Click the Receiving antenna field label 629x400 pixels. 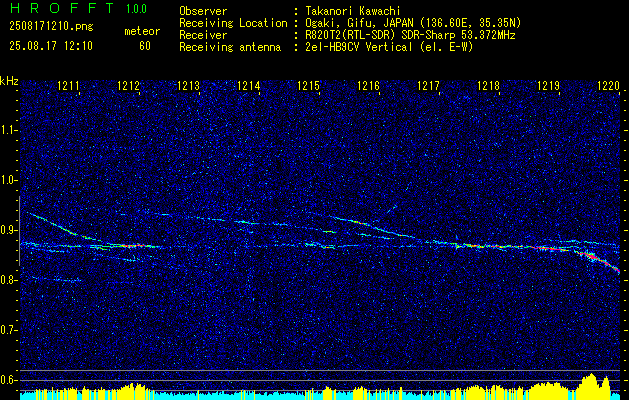pos(230,47)
